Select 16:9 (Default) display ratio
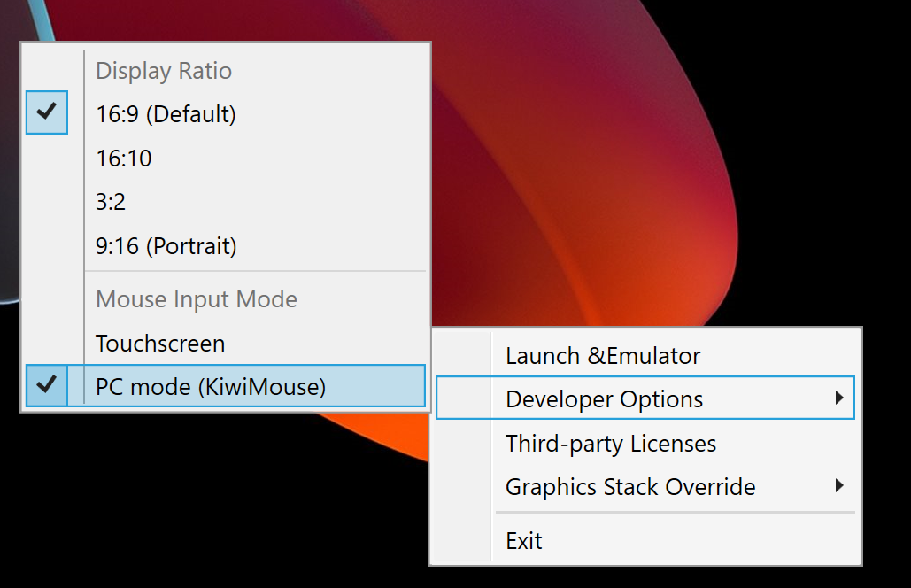Screen dimensions: 911x588 click(165, 113)
